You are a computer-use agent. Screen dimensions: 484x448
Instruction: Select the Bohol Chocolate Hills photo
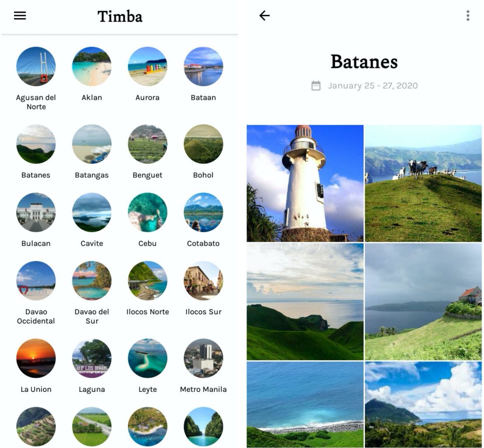(x=203, y=144)
